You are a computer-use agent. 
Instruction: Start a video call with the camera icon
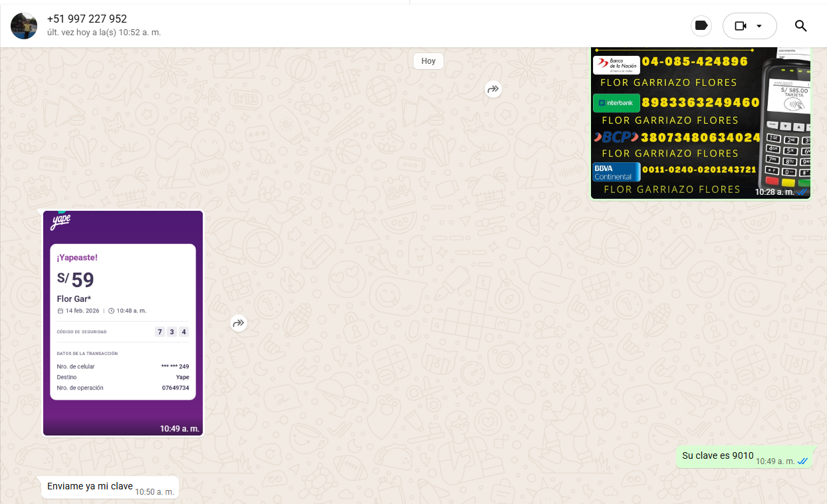pyautogui.click(x=741, y=26)
